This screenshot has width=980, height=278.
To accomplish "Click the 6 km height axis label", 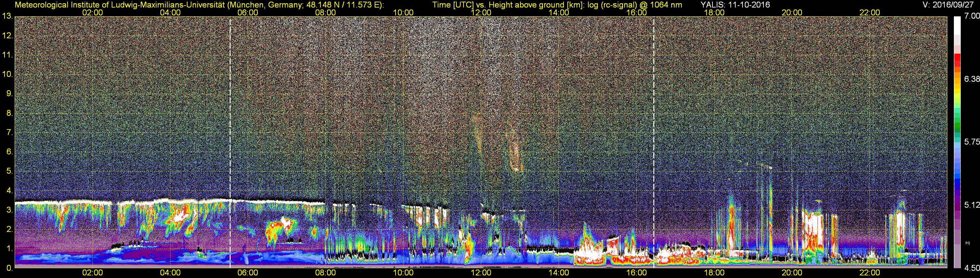I will coord(9,152).
